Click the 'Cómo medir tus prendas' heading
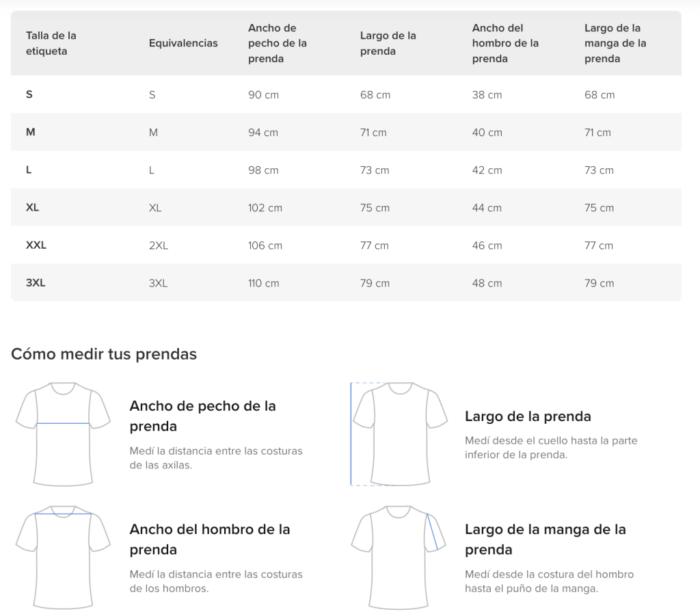 pyautogui.click(x=104, y=354)
